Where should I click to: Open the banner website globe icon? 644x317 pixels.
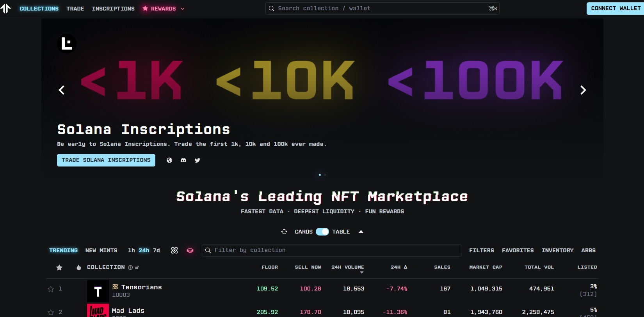tap(169, 160)
